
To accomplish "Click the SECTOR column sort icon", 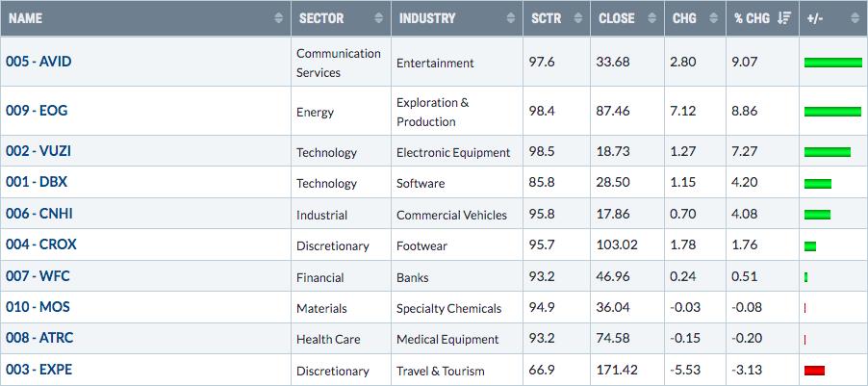I will click(x=378, y=18).
